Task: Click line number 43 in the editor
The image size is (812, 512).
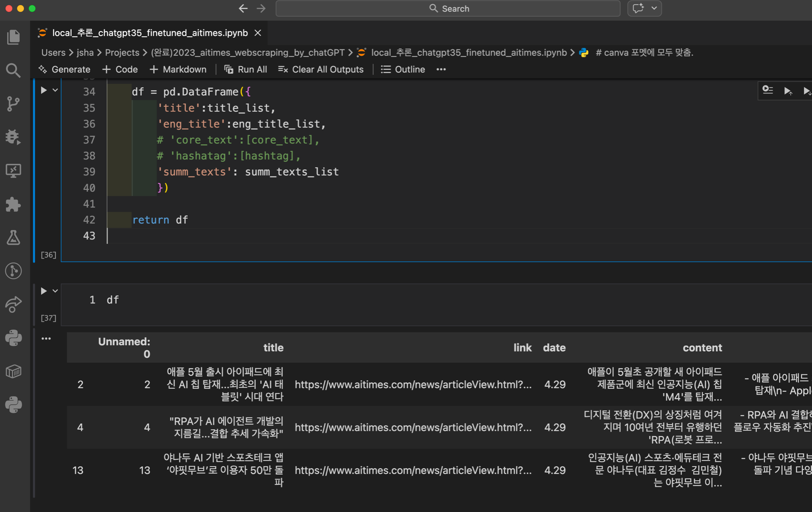Action: [89, 236]
